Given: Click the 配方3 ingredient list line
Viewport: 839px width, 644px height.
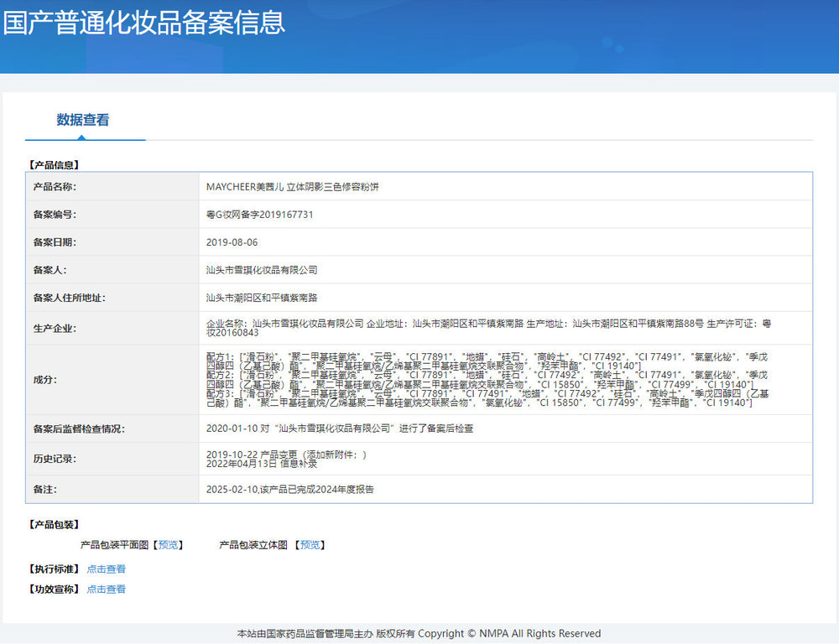Looking at the screenshot, I should 487,398.
